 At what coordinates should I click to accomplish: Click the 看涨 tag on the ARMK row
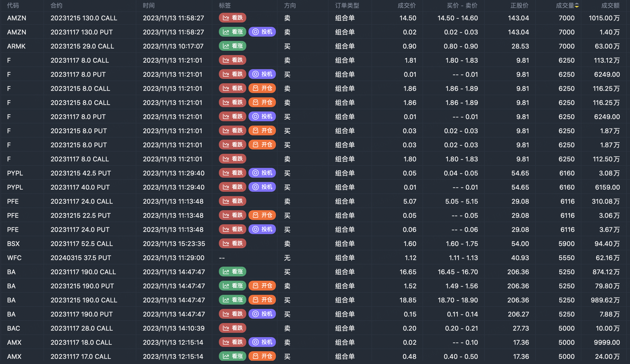pos(232,46)
